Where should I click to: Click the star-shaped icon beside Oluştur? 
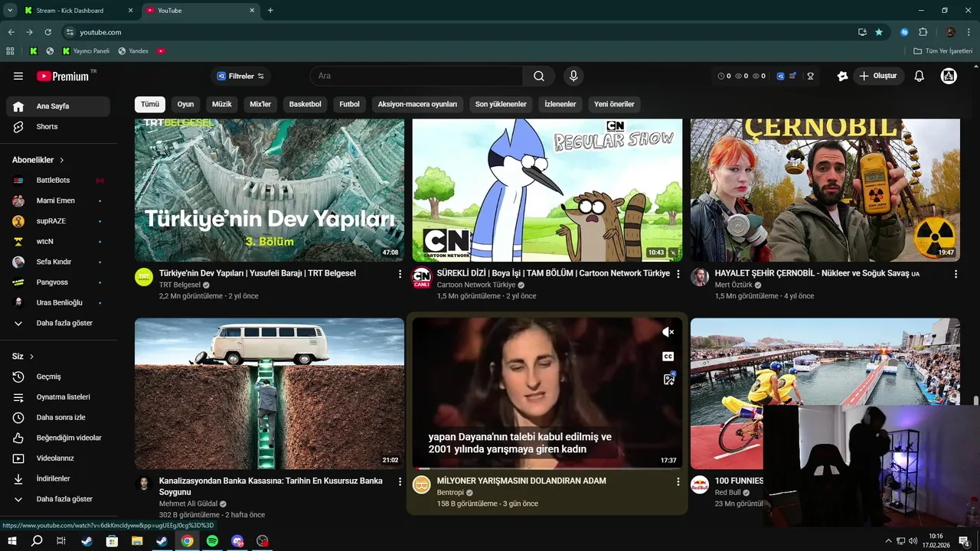point(842,76)
